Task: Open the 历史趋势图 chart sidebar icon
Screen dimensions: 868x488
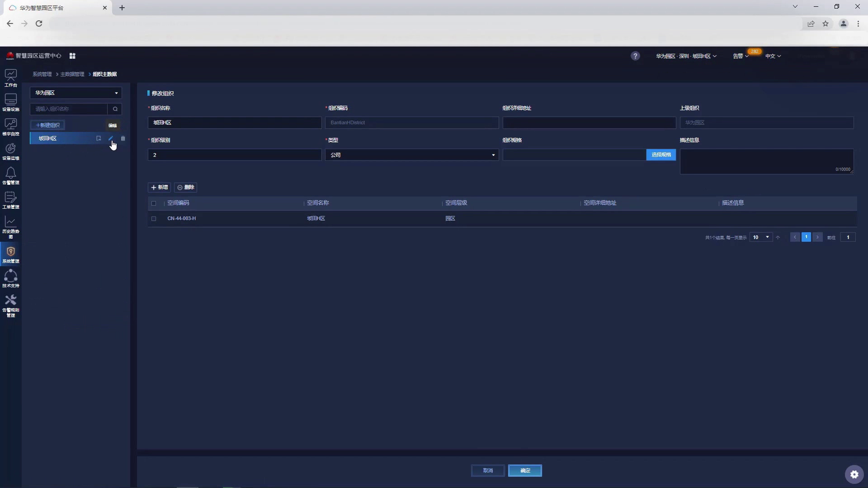Action: click(x=10, y=227)
